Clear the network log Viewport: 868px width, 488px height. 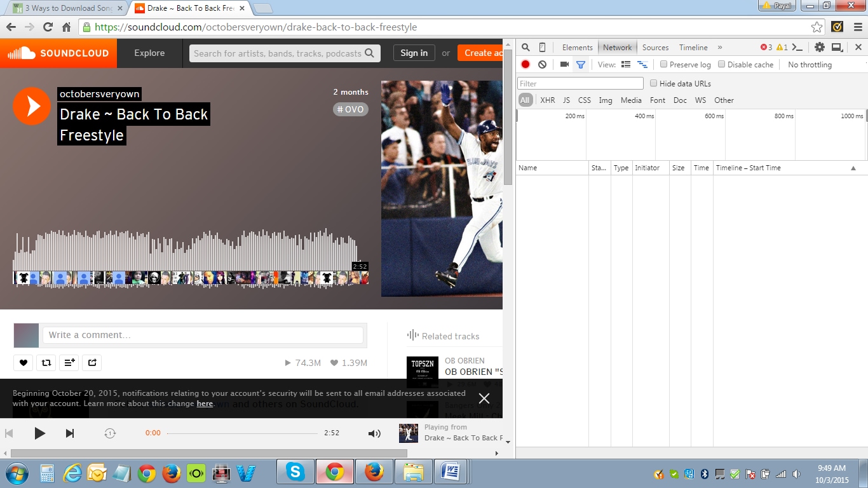click(542, 64)
